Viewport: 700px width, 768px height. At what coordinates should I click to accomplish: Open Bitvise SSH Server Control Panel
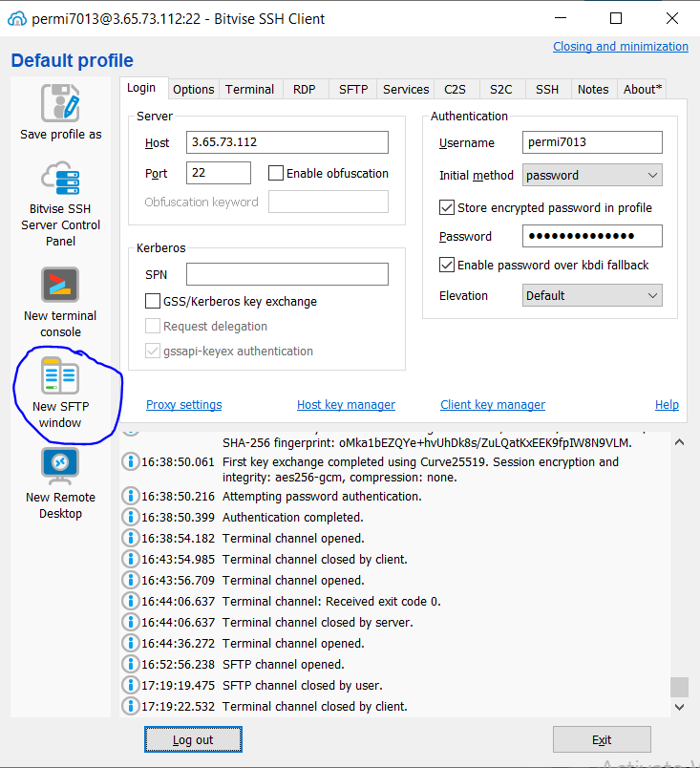(60, 204)
